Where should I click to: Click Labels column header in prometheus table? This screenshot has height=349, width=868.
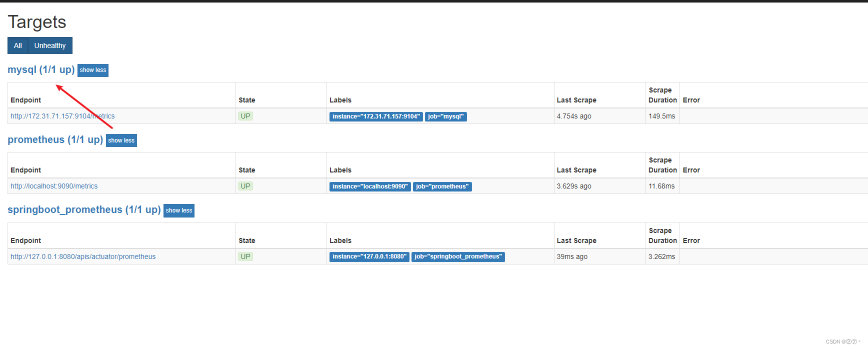point(340,170)
